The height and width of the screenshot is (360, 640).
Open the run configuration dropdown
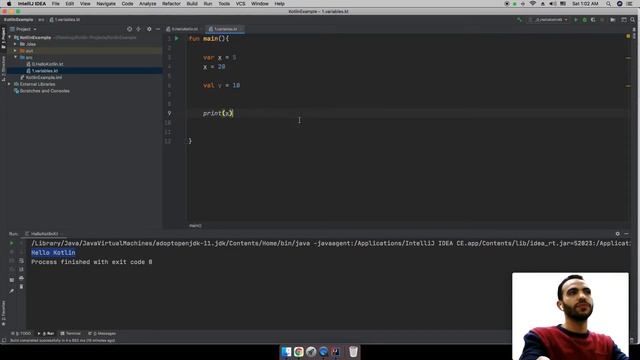pos(547,20)
